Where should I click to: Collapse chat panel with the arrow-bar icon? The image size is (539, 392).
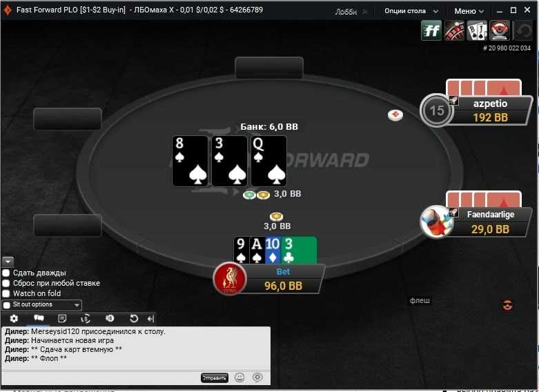point(150,319)
